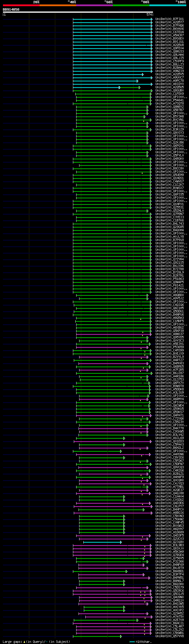Select the UniRef100_A9NZI9 entry
The image size is (189, 644).
[170, 71]
